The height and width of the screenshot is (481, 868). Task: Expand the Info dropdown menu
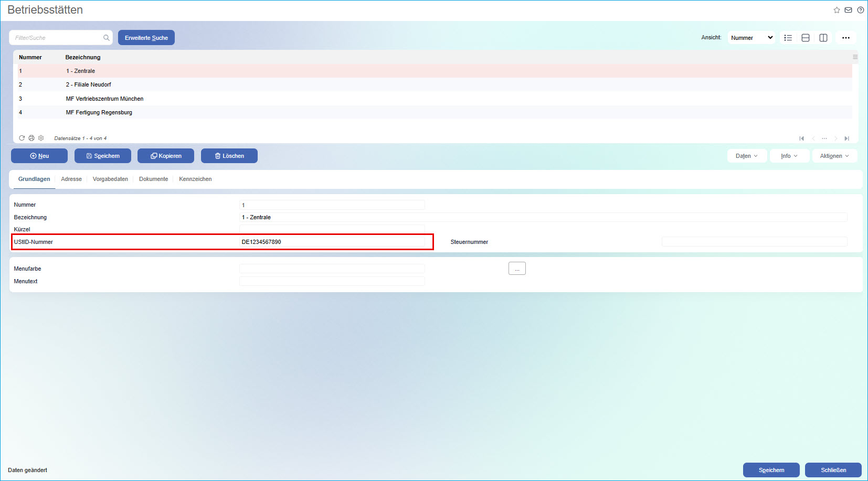tap(789, 156)
